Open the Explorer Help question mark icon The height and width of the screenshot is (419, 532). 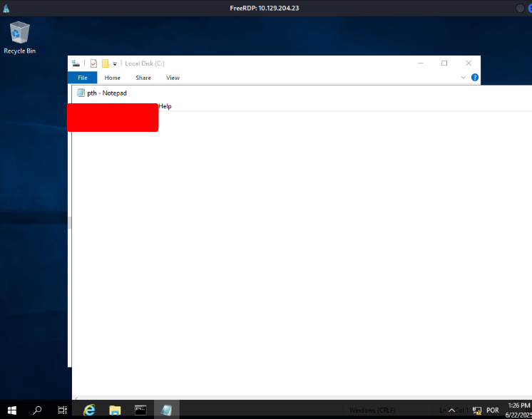tap(474, 78)
